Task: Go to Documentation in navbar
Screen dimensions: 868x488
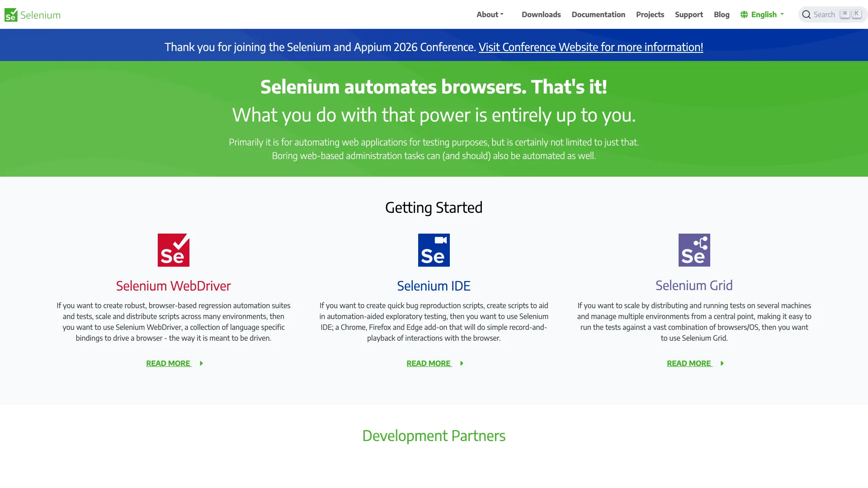Action: [x=598, y=14]
